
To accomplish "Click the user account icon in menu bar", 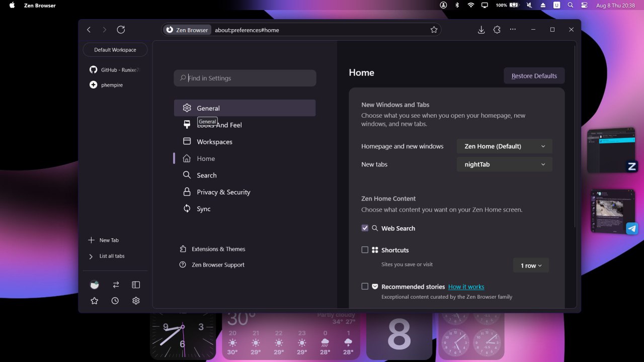I will pos(443,5).
